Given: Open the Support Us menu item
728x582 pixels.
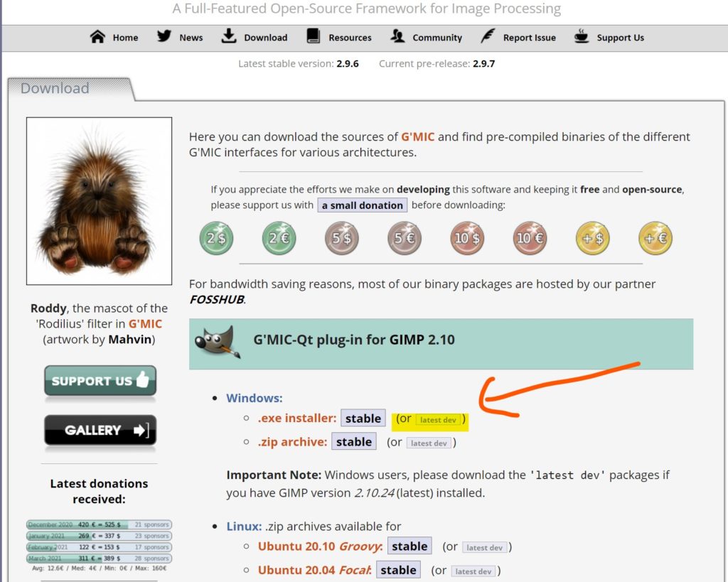Looking at the screenshot, I should (620, 38).
